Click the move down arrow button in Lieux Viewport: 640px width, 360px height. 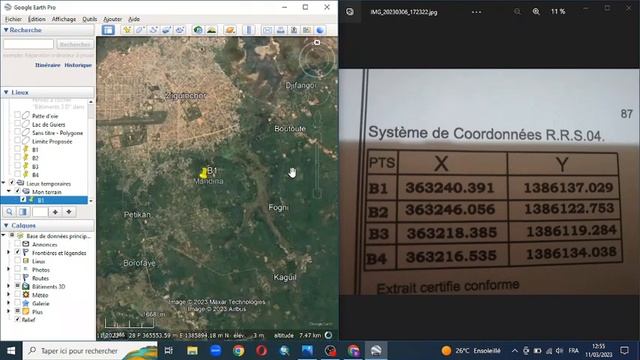pos(69,212)
